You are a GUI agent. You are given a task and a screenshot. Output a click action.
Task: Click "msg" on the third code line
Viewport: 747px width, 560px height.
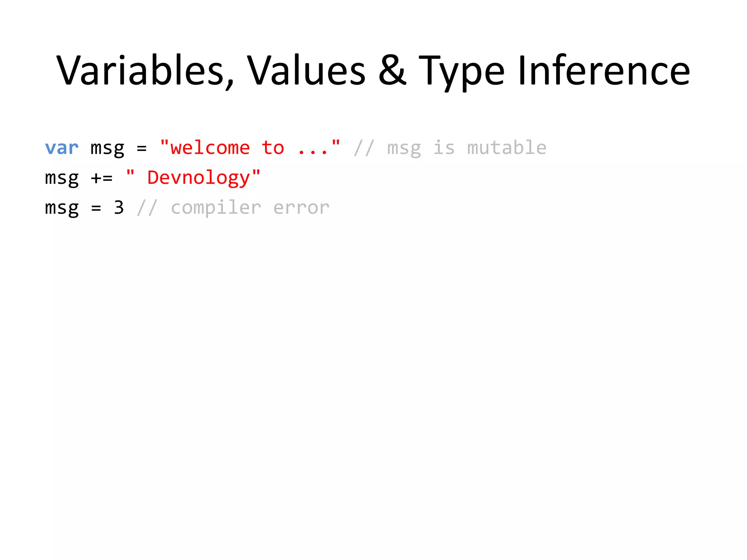(x=62, y=209)
